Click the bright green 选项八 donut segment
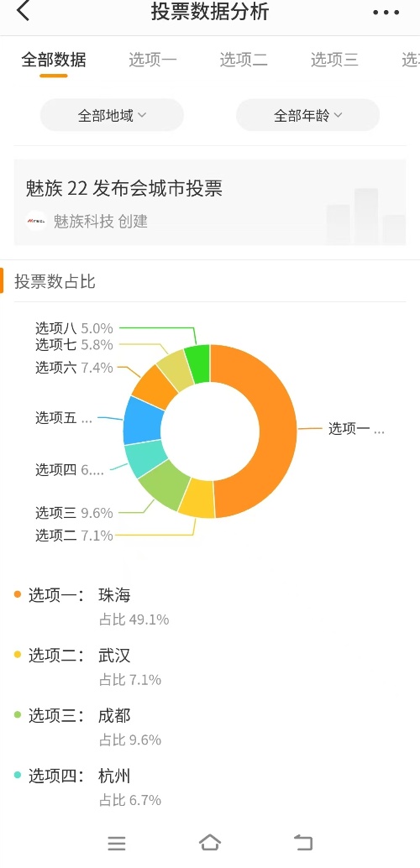 click(x=197, y=363)
